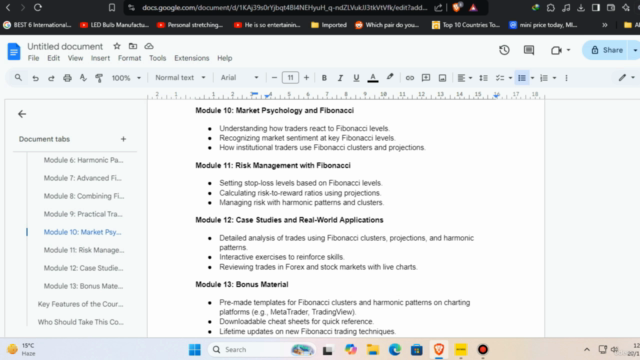
Task: Move the document to a folder
Action: [133, 46]
